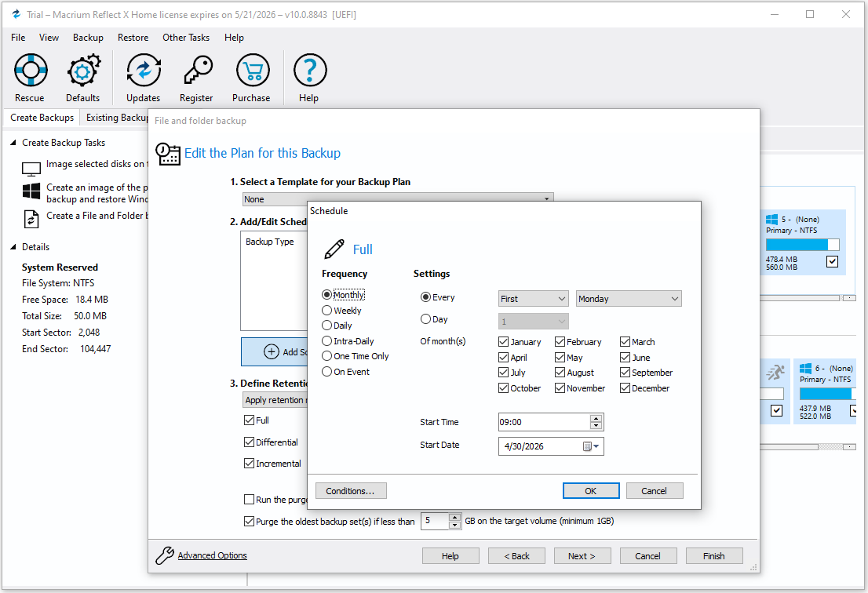The height and width of the screenshot is (593, 868).
Task: Select the Day setting radio button
Action: coord(425,319)
